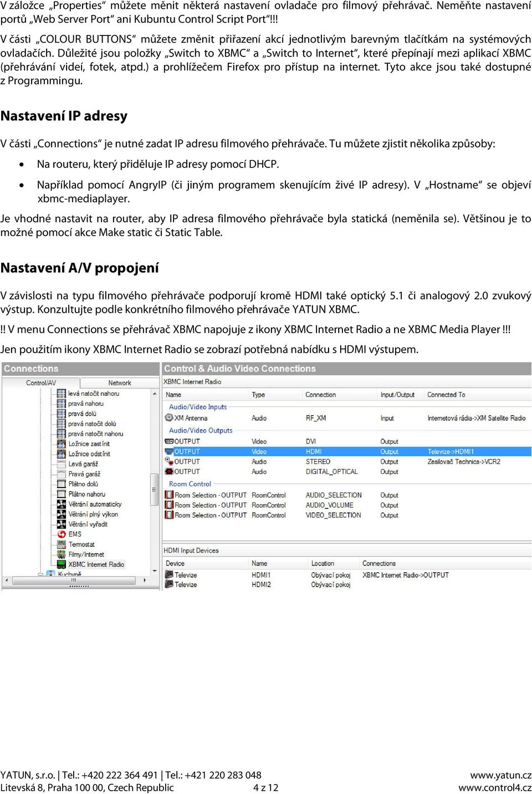The width and height of the screenshot is (532, 794).
Task: Click the horizontal scroll-right arrow under the tree
Action: (145, 581)
